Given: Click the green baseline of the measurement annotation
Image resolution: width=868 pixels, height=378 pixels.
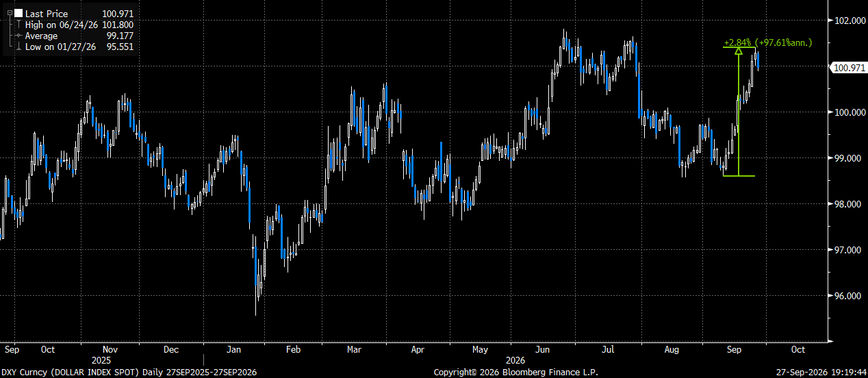Looking at the screenshot, I should [739, 176].
